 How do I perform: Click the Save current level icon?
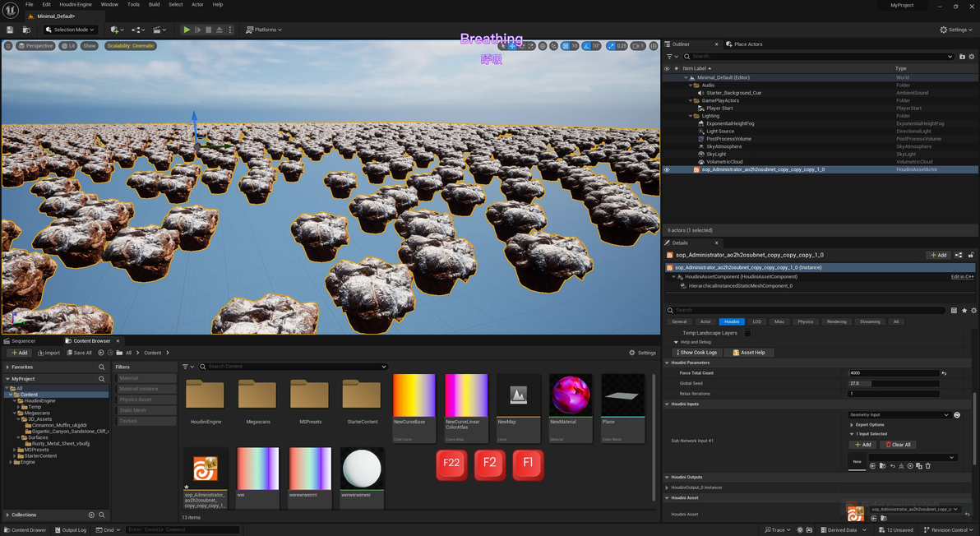coord(10,30)
